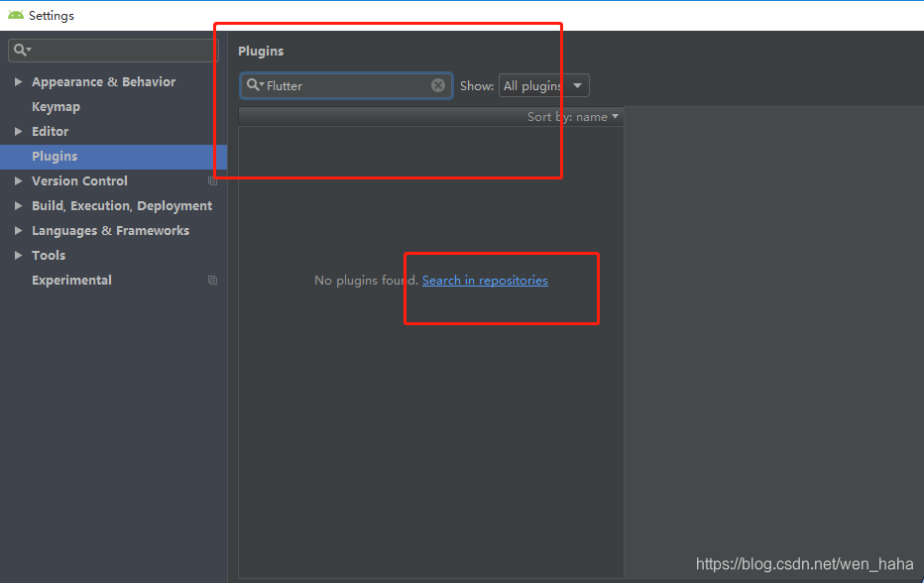
Task: Click the Plugins panel heading
Action: [x=261, y=52]
